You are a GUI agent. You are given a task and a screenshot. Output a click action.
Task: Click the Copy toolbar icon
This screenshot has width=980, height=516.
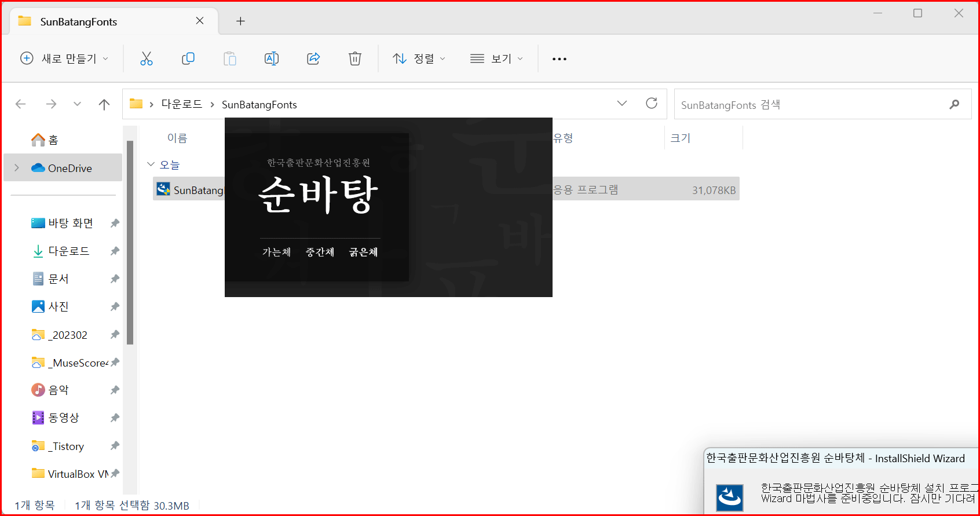(x=188, y=58)
